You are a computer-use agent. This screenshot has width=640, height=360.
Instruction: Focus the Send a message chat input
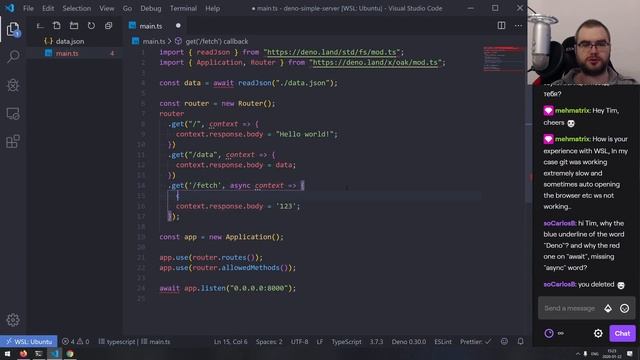point(569,308)
